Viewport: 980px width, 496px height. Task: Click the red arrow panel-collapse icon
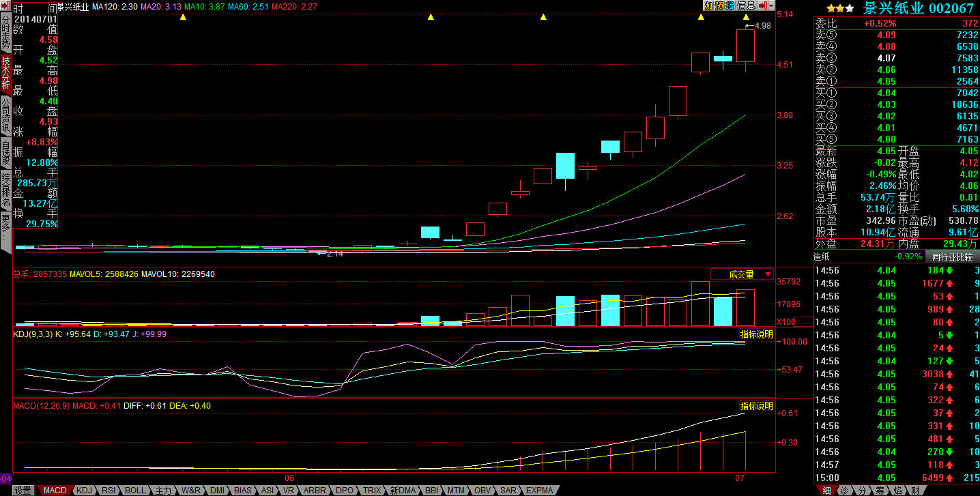(x=762, y=5)
